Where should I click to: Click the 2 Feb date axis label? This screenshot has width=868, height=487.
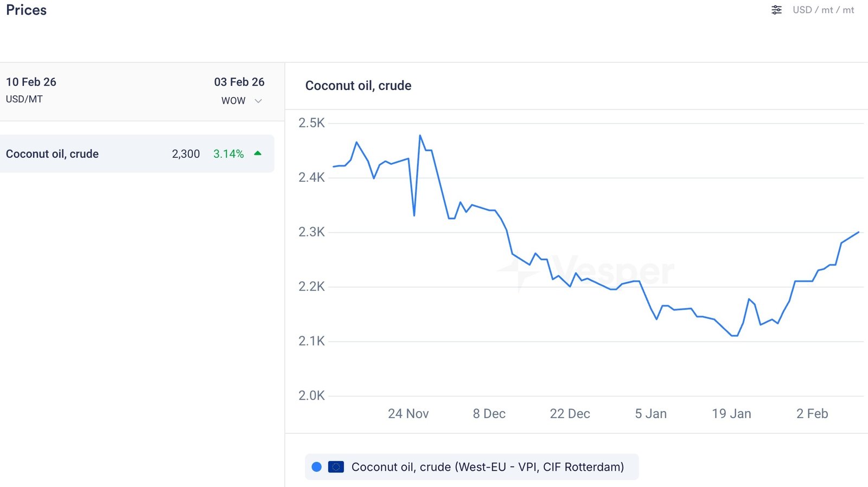tap(812, 414)
